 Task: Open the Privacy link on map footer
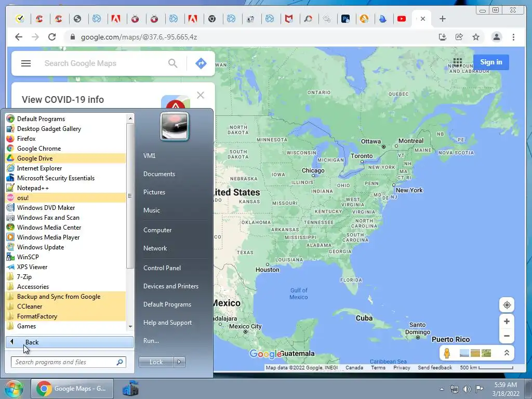pos(402,367)
